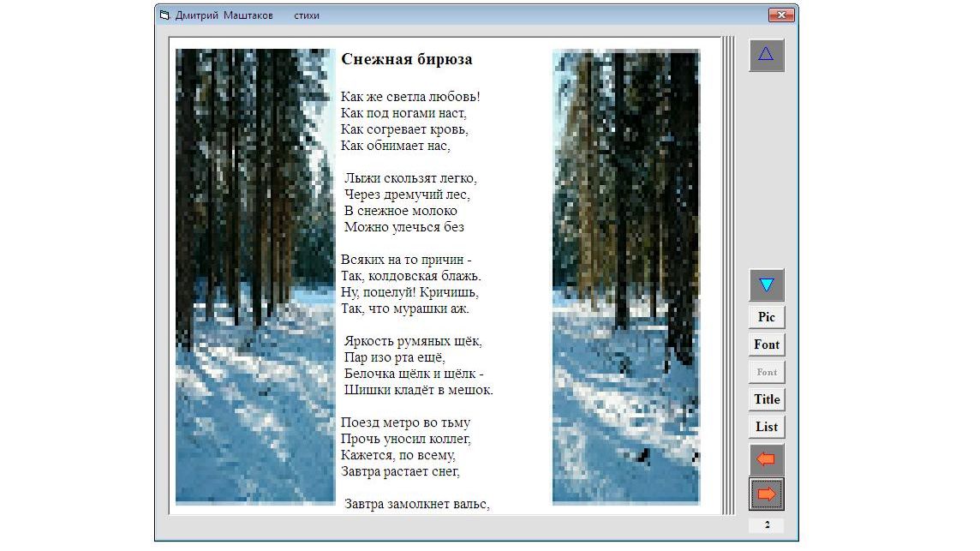Click the line Как обнимает нас,
The width and height of the screenshot is (980, 551).
point(395,146)
